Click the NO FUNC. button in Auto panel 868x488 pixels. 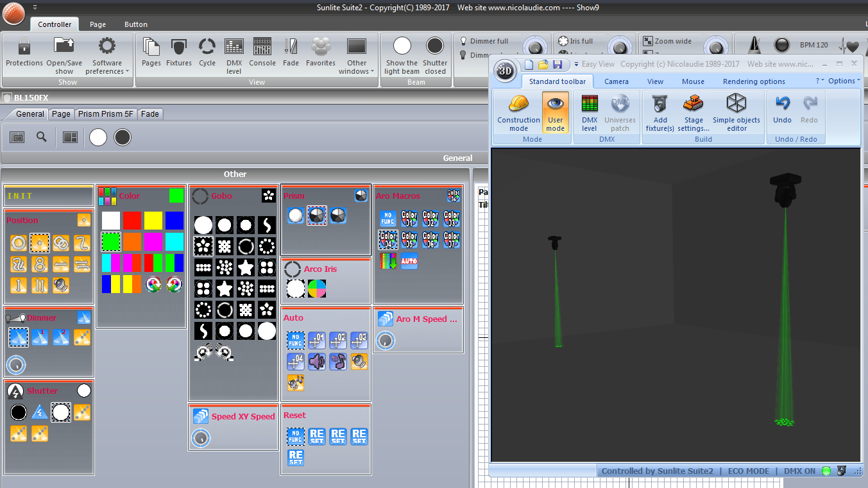pos(296,341)
